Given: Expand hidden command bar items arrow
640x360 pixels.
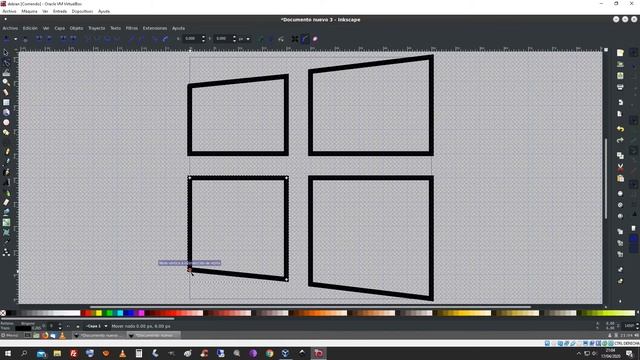Looking at the screenshot, I should pyautogui.click(x=620, y=301).
